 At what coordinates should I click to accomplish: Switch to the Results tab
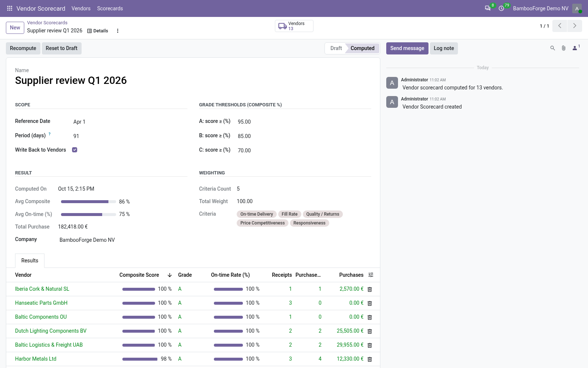pyautogui.click(x=30, y=261)
